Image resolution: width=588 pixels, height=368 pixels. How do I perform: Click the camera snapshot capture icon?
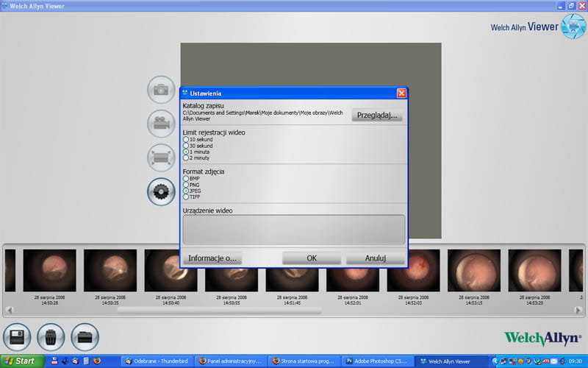click(x=161, y=90)
